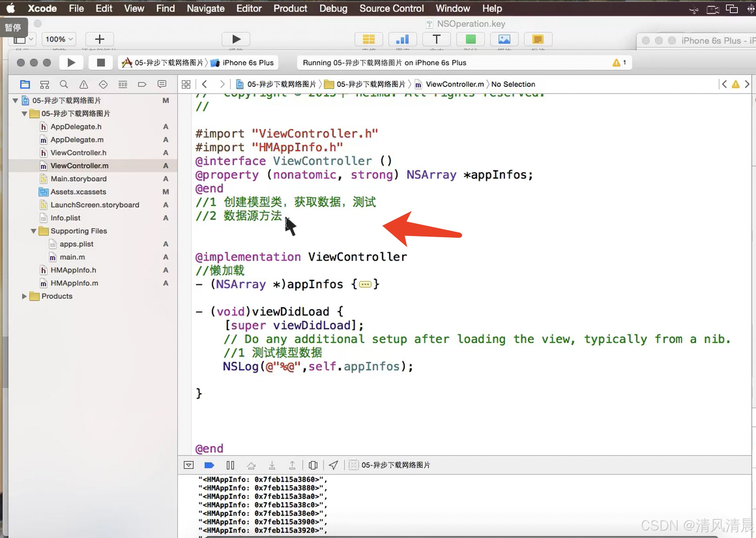756x538 pixels.
Task: Show the Symbol navigator hierarchy icon
Action: pos(44,84)
